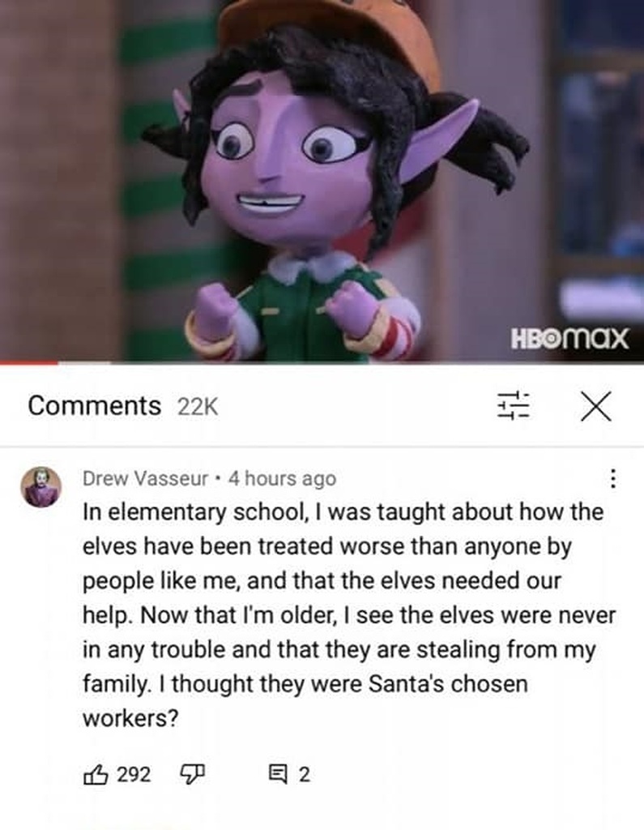Close the Comments panel

tap(596, 406)
